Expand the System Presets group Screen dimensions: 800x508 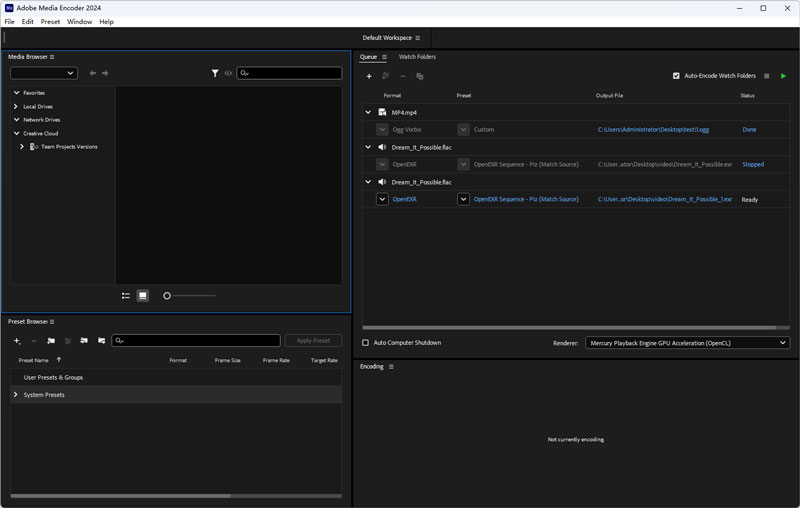[x=16, y=395]
